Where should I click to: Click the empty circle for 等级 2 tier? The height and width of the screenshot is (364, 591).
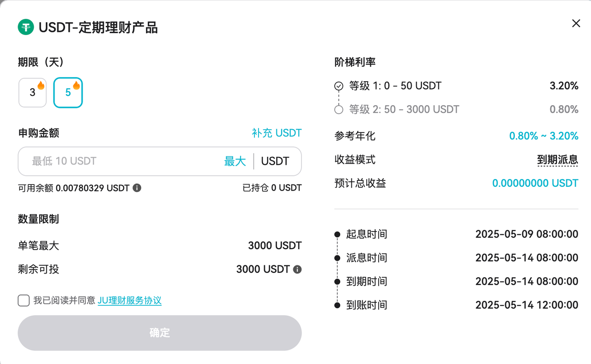339,110
